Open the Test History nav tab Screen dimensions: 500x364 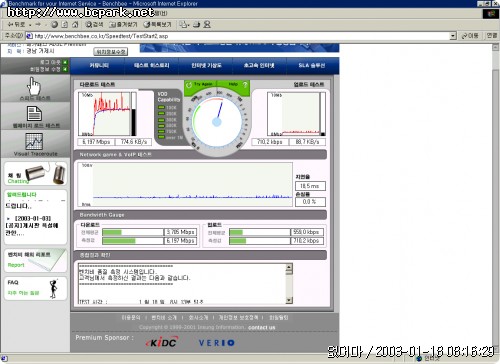(x=152, y=66)
